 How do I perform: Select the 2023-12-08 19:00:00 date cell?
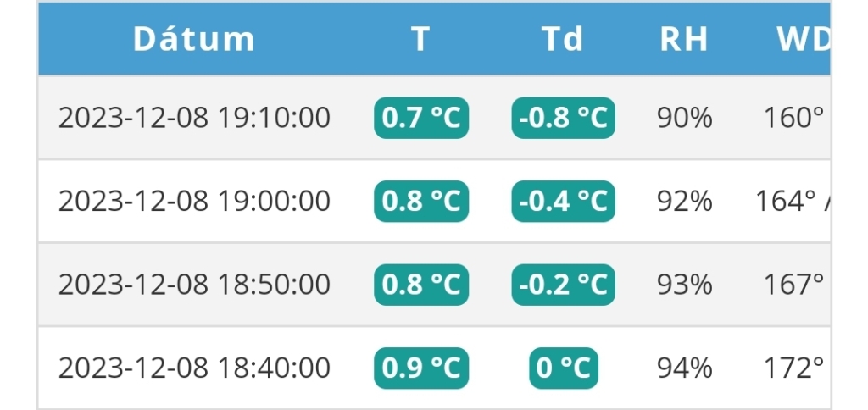click(x=194, y=201)
